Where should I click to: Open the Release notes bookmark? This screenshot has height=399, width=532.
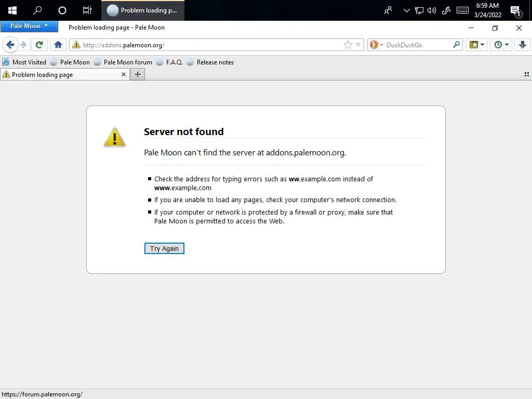pyautogui.click(x=210, y=62)
